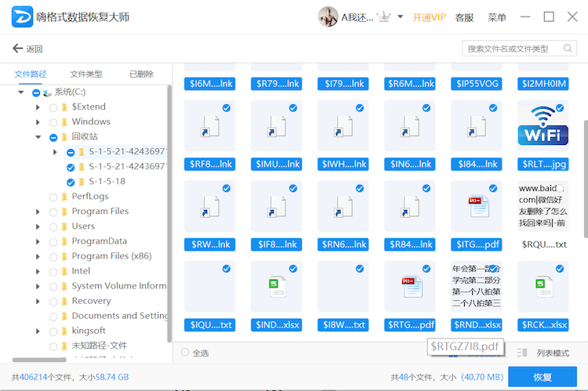Toggle checkbox on $IMU….lnk file
This screenshot has width=588, height=391.
tap(293, 108)
